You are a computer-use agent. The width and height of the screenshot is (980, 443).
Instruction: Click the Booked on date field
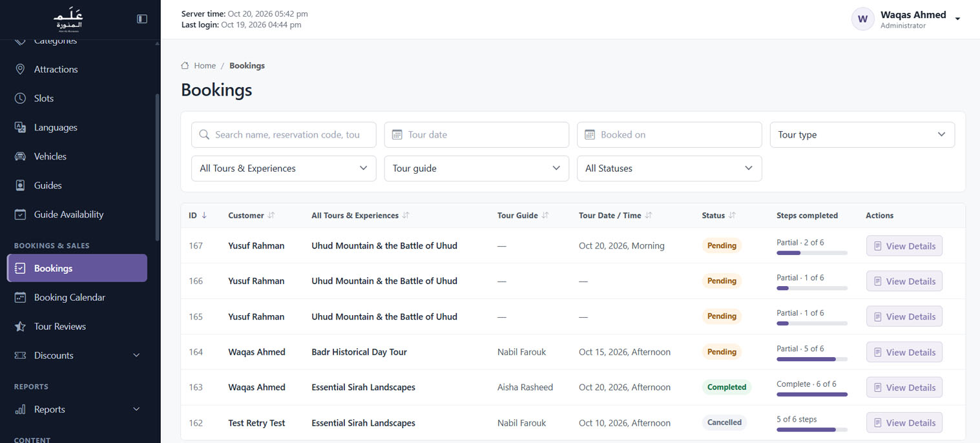tap(669, 134)
